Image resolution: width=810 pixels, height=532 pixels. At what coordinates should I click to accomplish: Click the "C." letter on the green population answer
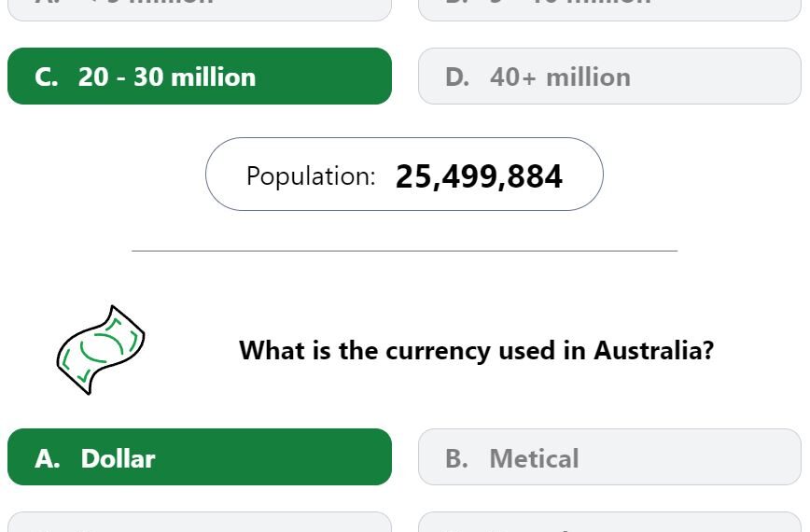(47, 77)
